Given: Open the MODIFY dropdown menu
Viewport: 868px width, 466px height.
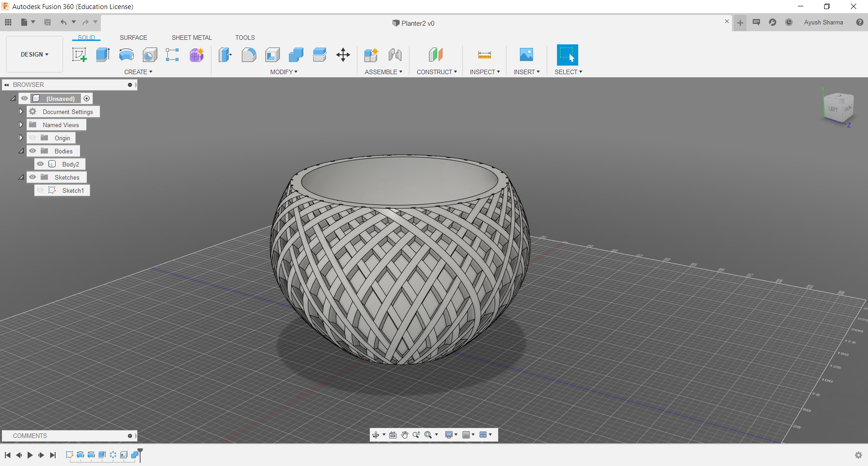Looking at the screenshot, I should [x=283, y=72].
